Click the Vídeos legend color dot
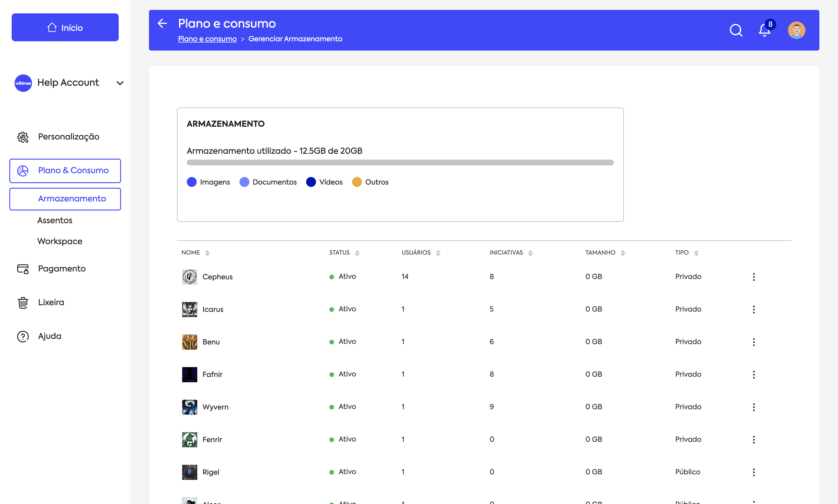The image size is (838, 504). tap(311, 182)
